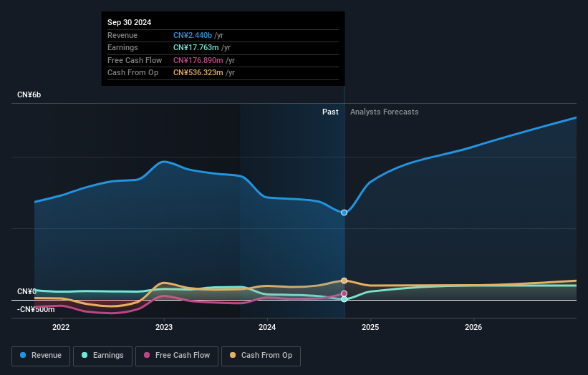
Task: Click the 2025 x-axis label
Action: (x=370, y=327)
